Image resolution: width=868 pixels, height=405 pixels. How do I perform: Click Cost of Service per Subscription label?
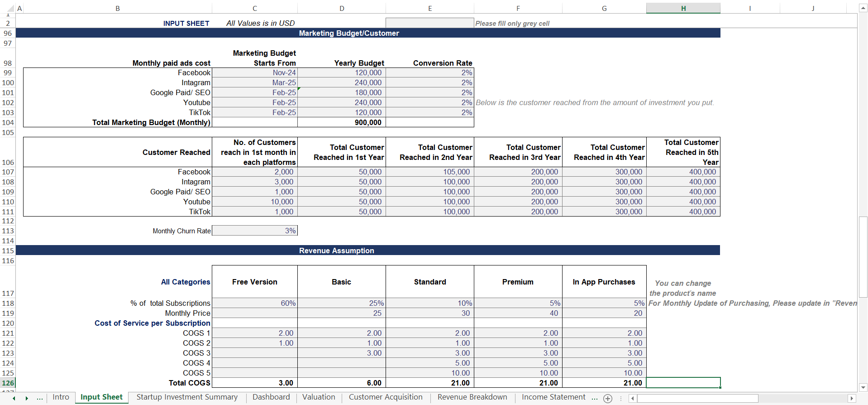tap(153, 323)
